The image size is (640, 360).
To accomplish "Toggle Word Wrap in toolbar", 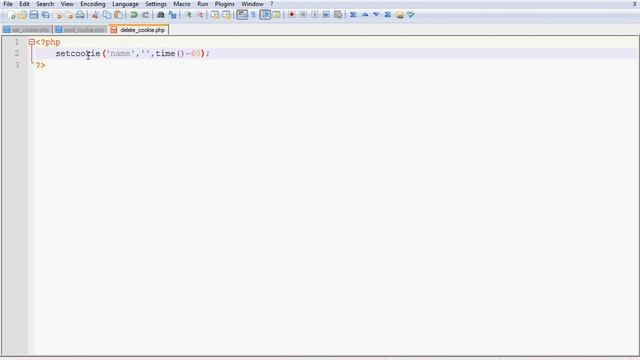I will pyautogui.click(x=242, y=15).
